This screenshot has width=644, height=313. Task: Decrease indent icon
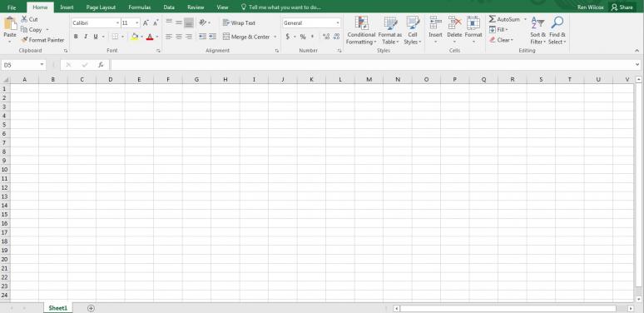[x=202, y=37]
